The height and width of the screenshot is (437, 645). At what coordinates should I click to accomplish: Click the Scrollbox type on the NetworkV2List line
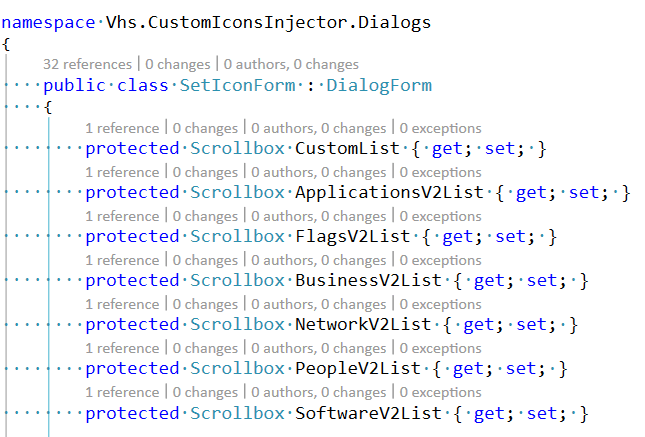[x=237, y=325]
